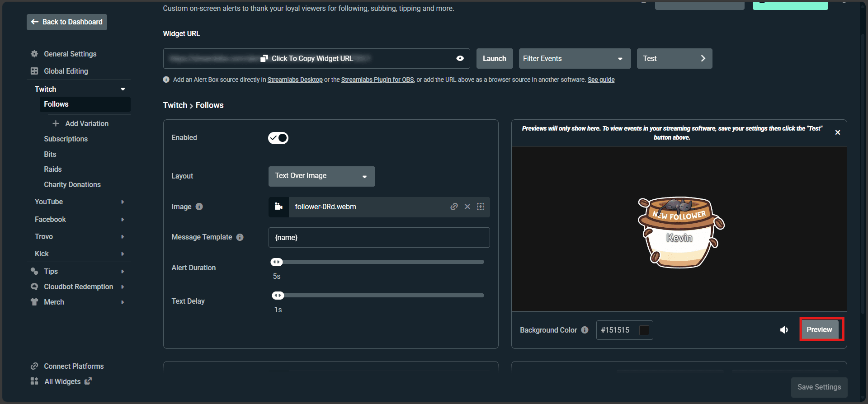Remove the follower-0Rd.webm image with the X icon

pyautogui.click(x=467, y=207)
